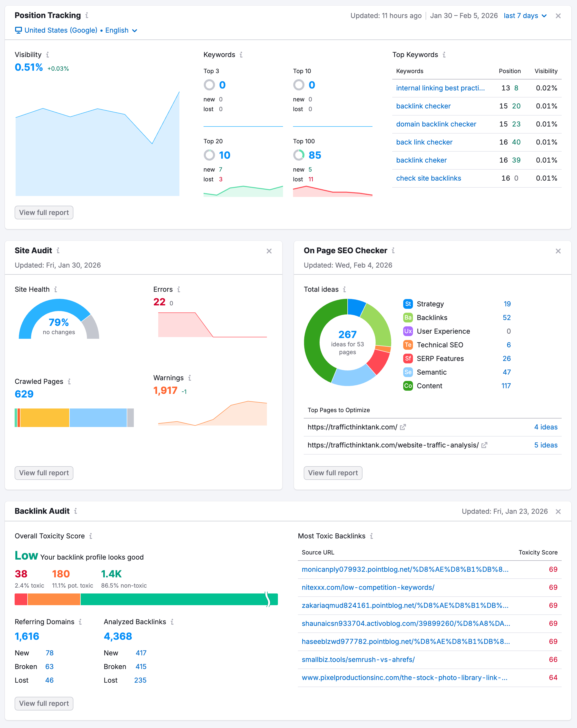Click the Technical SEO category icon
Image resolution: width=577 pixels, height=728 pixels.
(408, 345)
